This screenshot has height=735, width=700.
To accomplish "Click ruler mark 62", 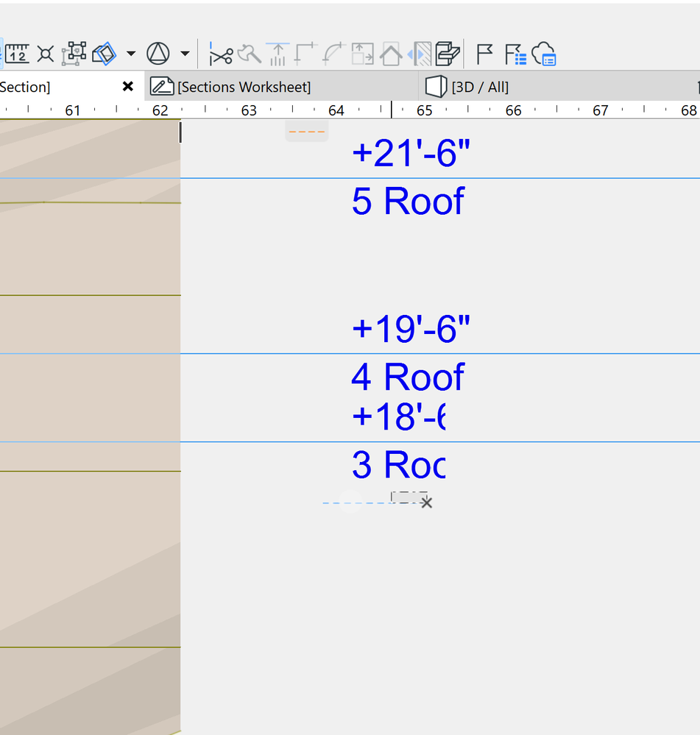I will click(x=160, y=110).
